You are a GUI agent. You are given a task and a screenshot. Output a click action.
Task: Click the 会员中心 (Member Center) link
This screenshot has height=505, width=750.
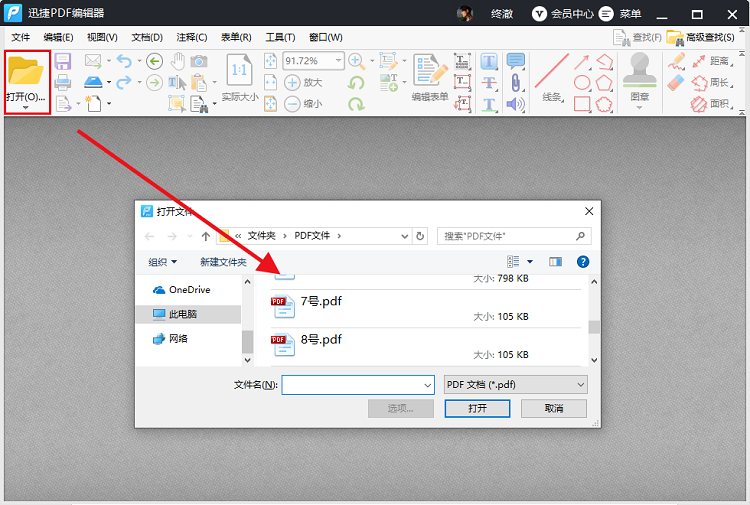point(563,14)
